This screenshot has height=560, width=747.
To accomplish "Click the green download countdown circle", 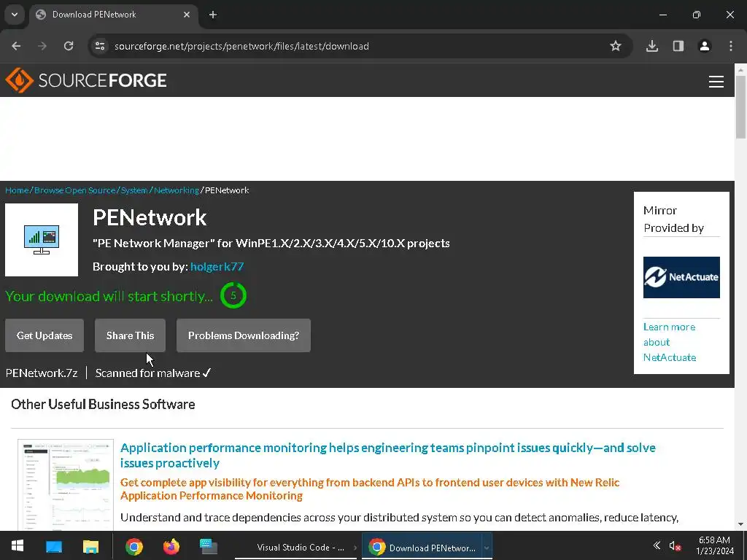I will (x=233, y=295).
